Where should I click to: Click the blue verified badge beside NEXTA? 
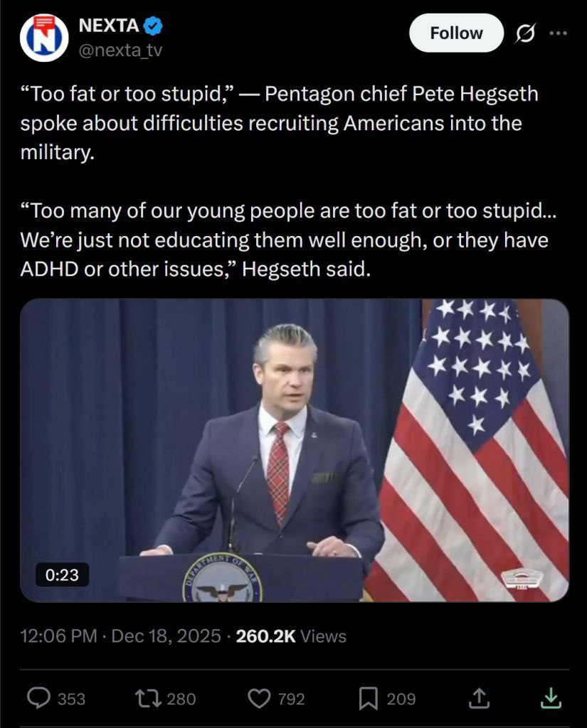[x=153, y=26]
